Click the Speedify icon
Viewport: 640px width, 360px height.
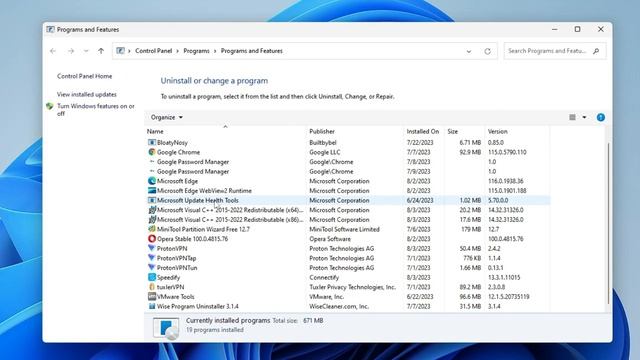[x=152, y=277]
